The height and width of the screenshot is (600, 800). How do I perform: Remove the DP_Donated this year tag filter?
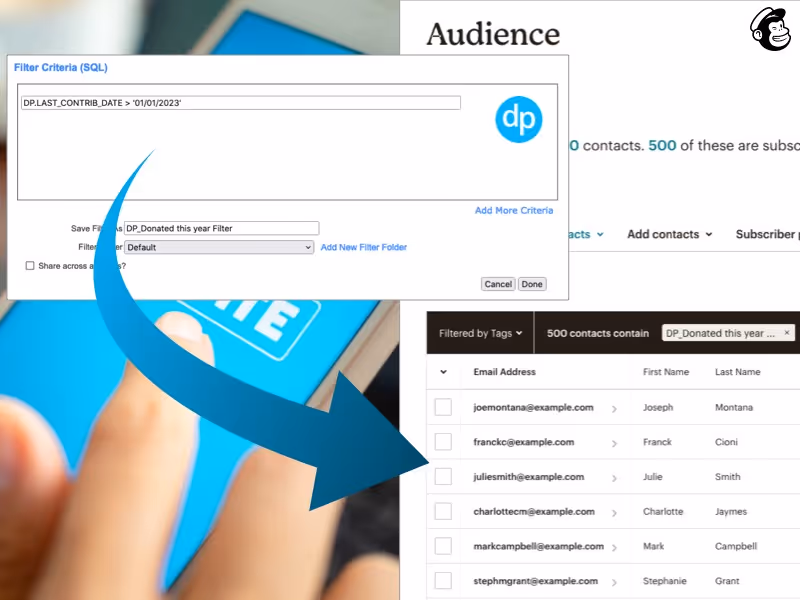point(787,332)
